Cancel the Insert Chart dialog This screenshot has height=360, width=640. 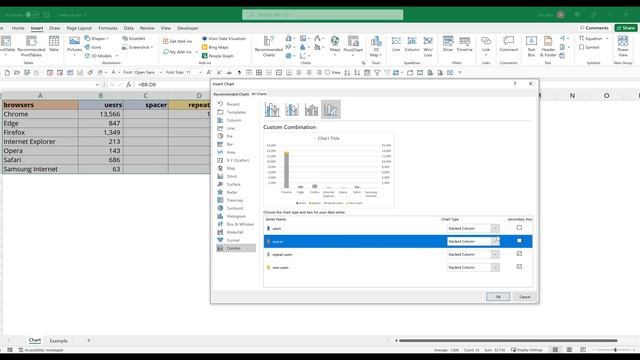pyautogui.click(x=524, y=297)
